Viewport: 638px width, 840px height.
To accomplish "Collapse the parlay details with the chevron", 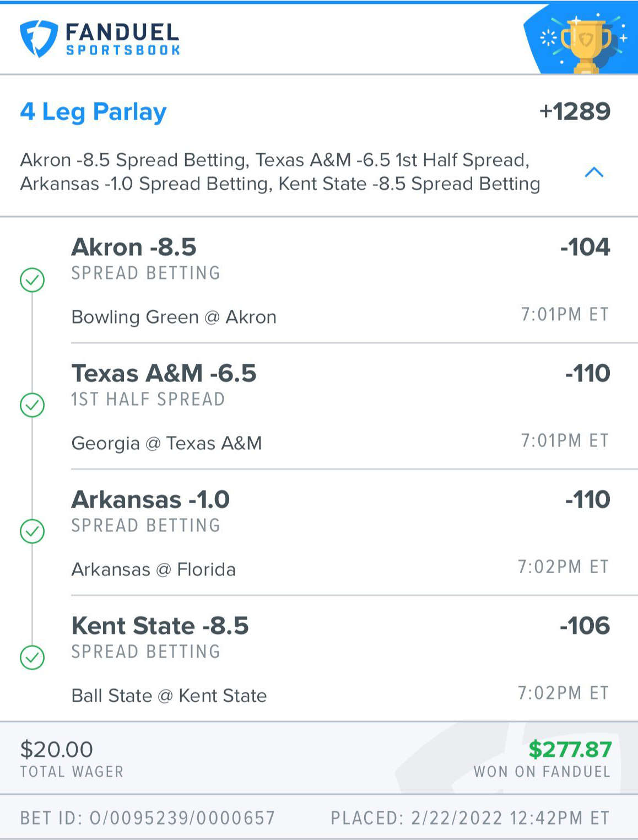I will (x=594, y=173).
